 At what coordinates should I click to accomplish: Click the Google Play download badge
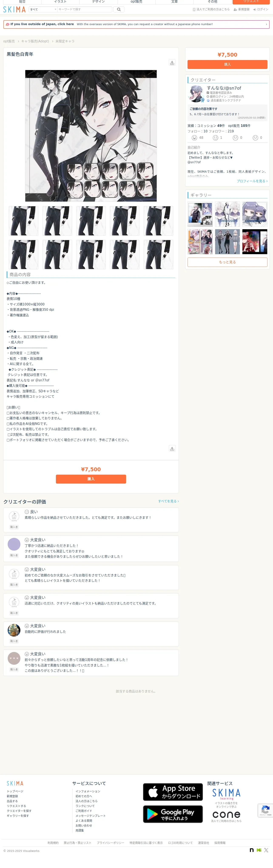pyautogui.click(x=173, y=814)
